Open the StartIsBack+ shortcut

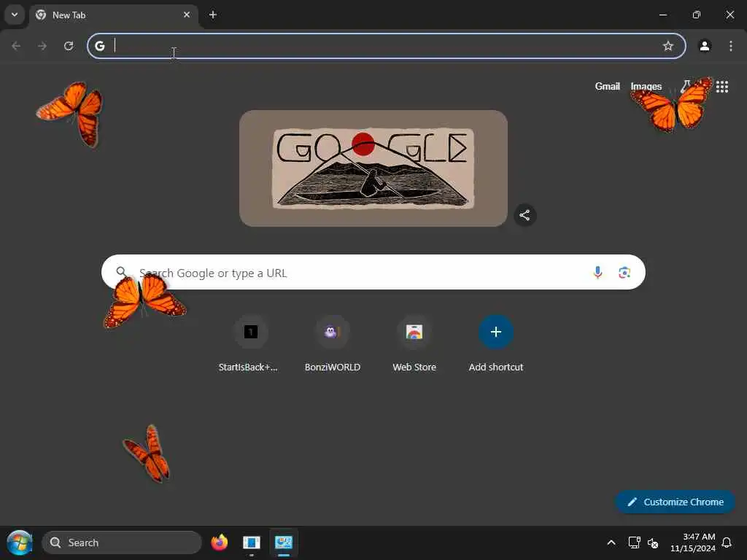251,343
